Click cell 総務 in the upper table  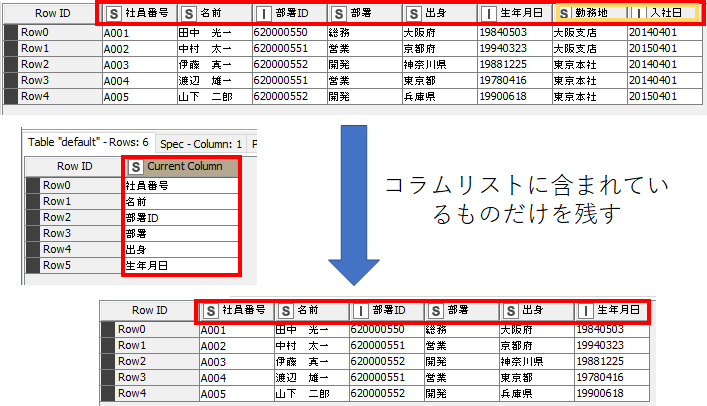coord(364,33)
